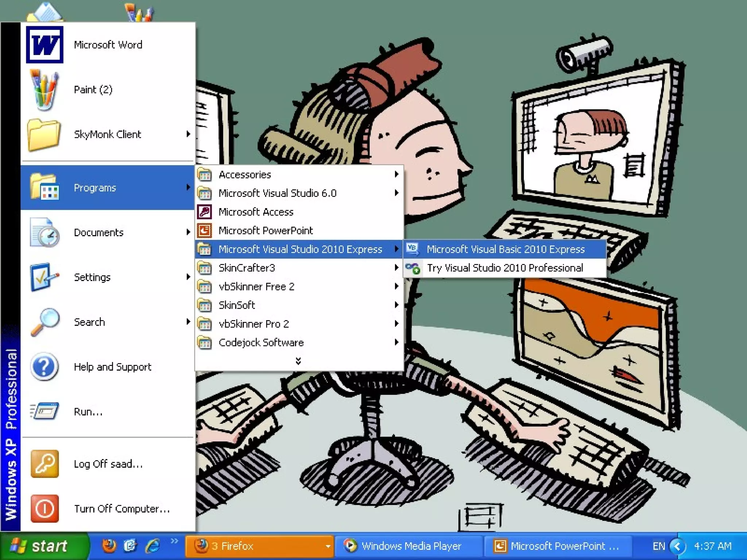Open Microsoft PowerPoint from Programs list

[x=265, y=230]
